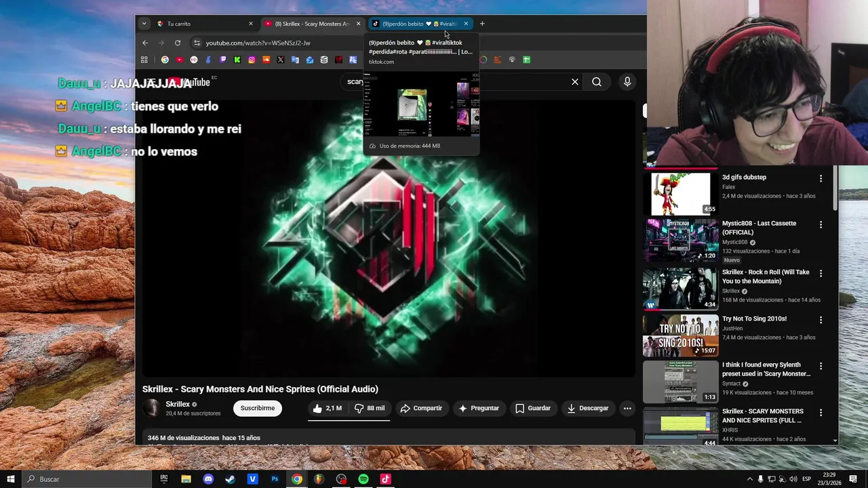Image resolution: width=868 pixels, height=488 pixels.
Task: Close the 'Tu carrito' tab
Action: click(x=250, y=24)
